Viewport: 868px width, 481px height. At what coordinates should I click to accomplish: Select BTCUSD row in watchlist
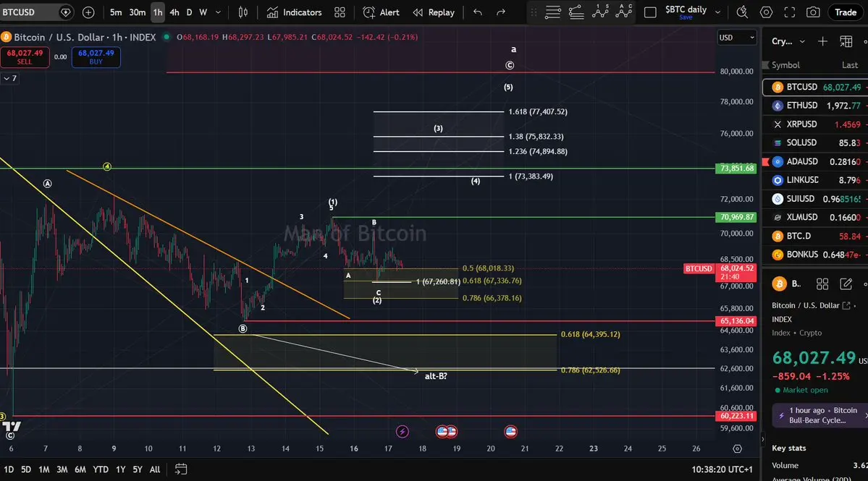coord(815,87)
